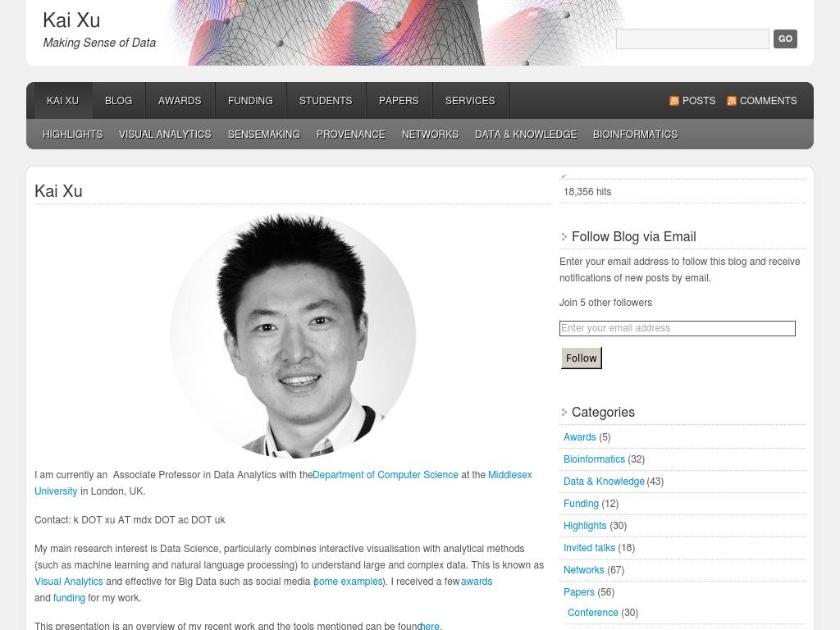
Task: Select Visual Analytics in the submenu
Action: point(165,135)
